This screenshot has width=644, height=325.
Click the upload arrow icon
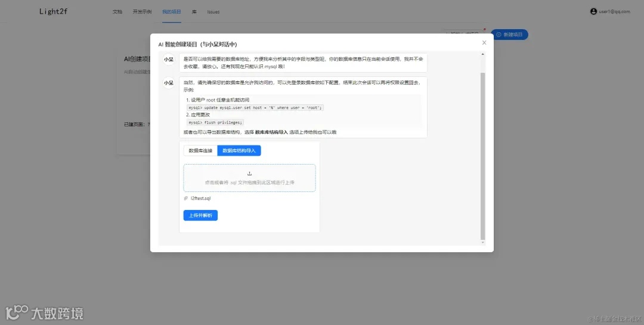(249, 174)
